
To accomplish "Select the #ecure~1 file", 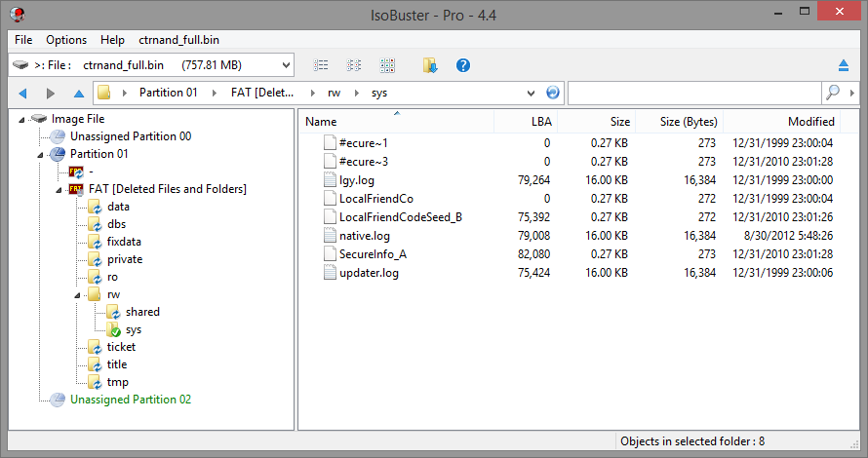I will click(363, 142).
